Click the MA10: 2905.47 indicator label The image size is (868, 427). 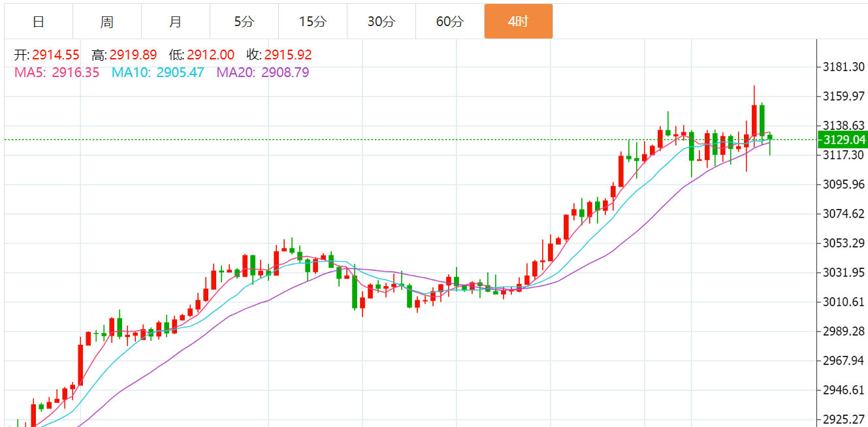158,72
